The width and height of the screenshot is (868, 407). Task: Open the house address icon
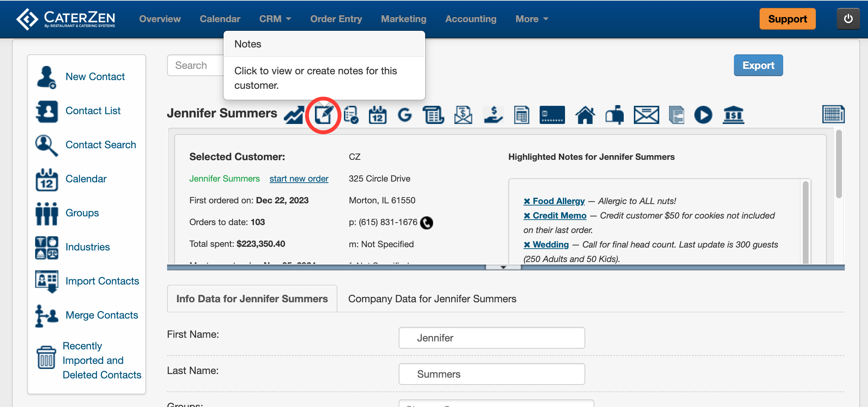coord(585,115)
